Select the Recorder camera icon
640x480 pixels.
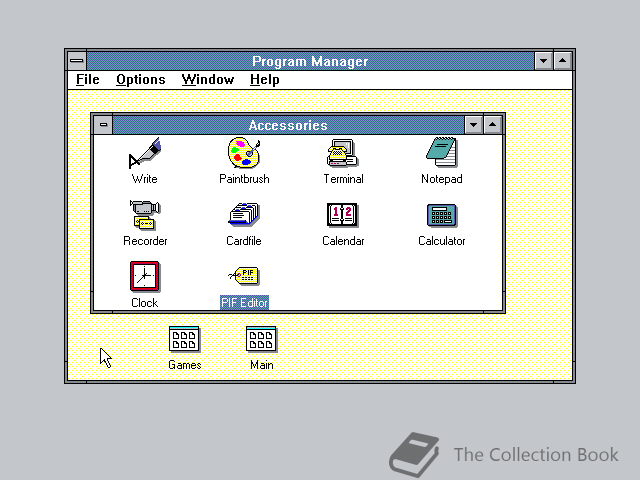(145, 215)
